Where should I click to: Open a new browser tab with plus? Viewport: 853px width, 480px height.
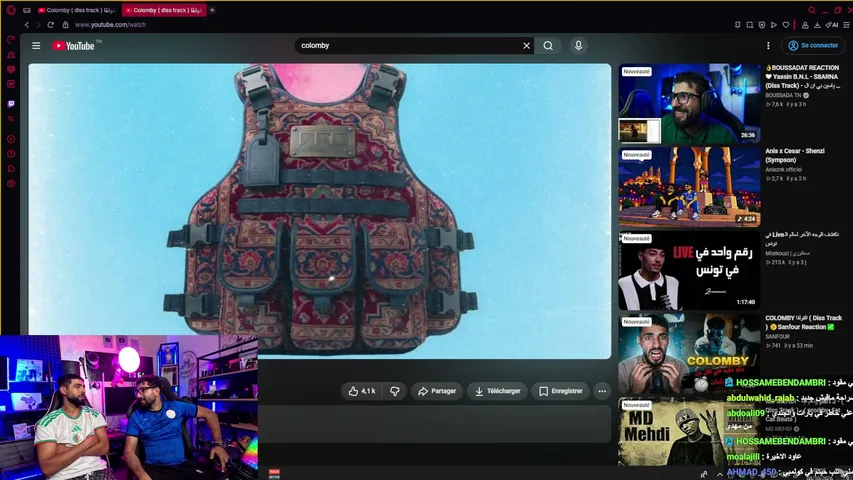212,10
